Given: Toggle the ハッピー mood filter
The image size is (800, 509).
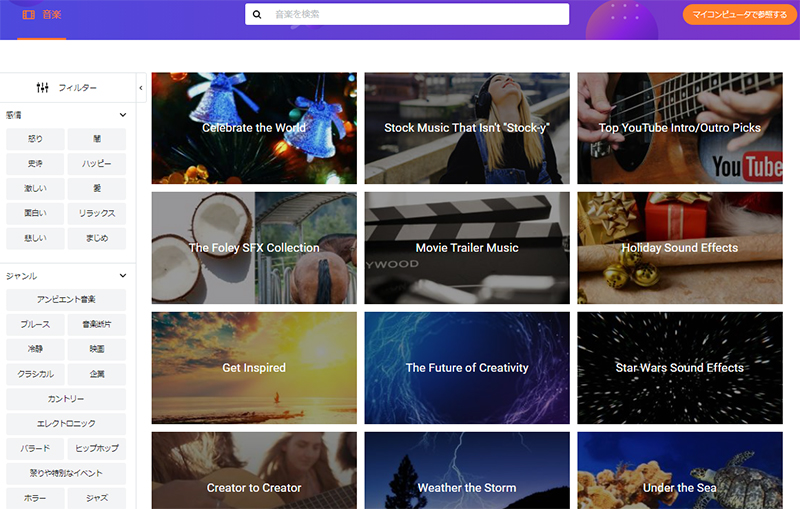Looking at the screenshot, I should pos(97,164).
